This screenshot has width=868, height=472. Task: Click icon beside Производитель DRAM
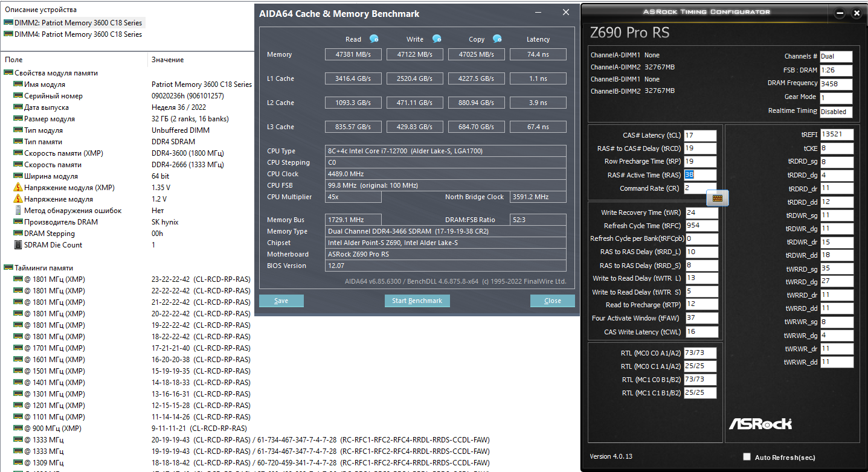(x=18, y=222)
